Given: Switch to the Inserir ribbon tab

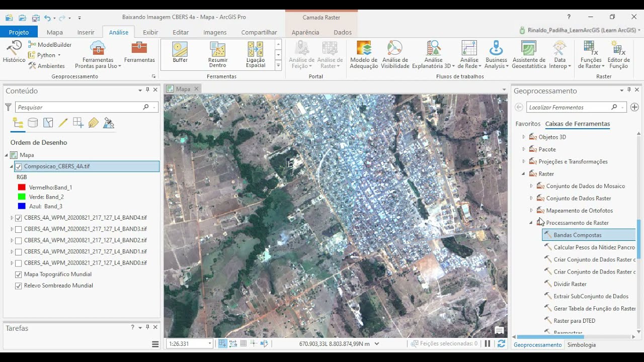Looking at the screenshot, I should pos(86,32).
